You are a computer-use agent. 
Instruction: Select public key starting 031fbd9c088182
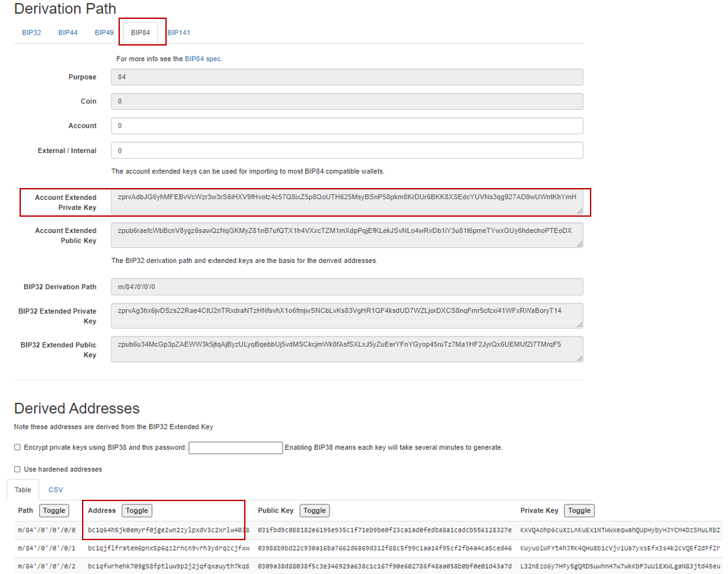tap(385, 530)
